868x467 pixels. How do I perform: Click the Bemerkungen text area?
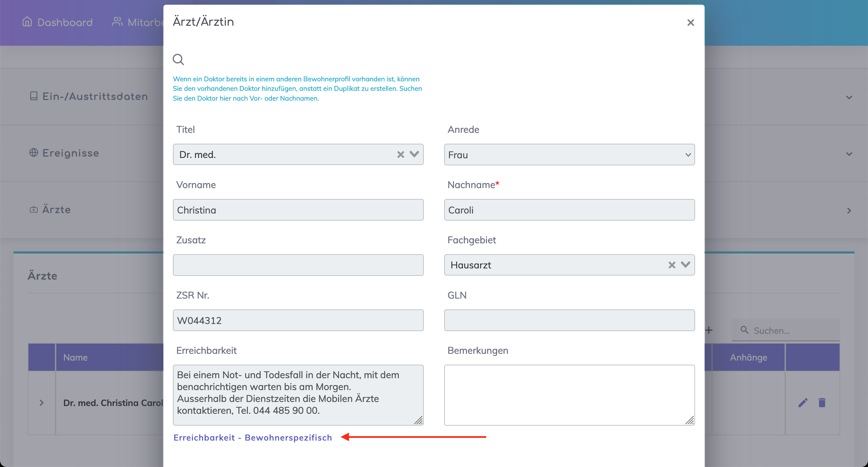point(569,395)
